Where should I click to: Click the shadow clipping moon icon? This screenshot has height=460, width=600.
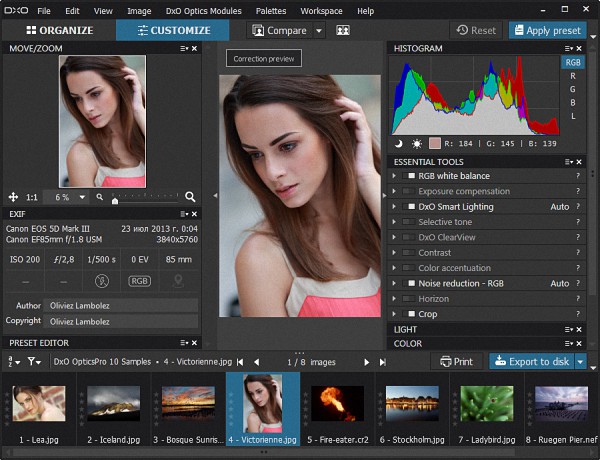click(x=400, y=144)
